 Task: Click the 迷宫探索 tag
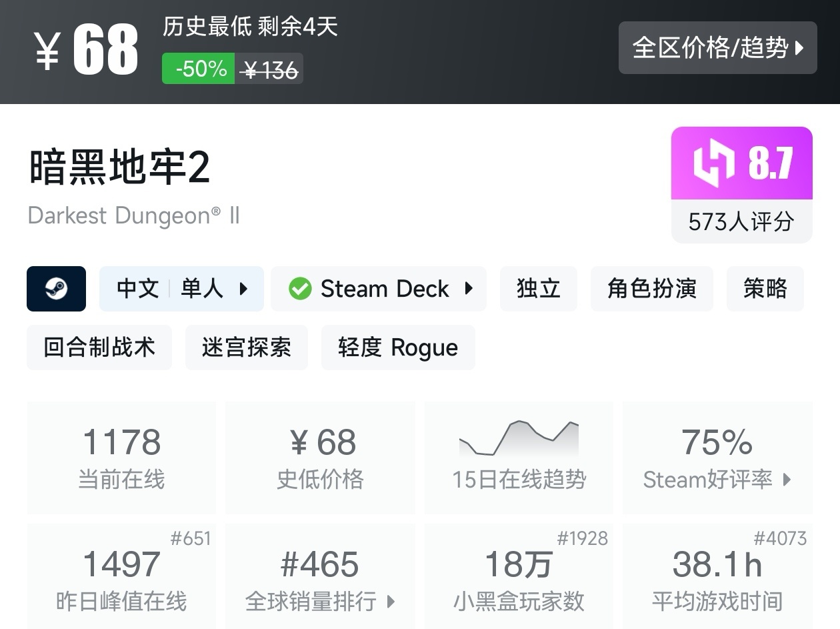coord(247,347)
